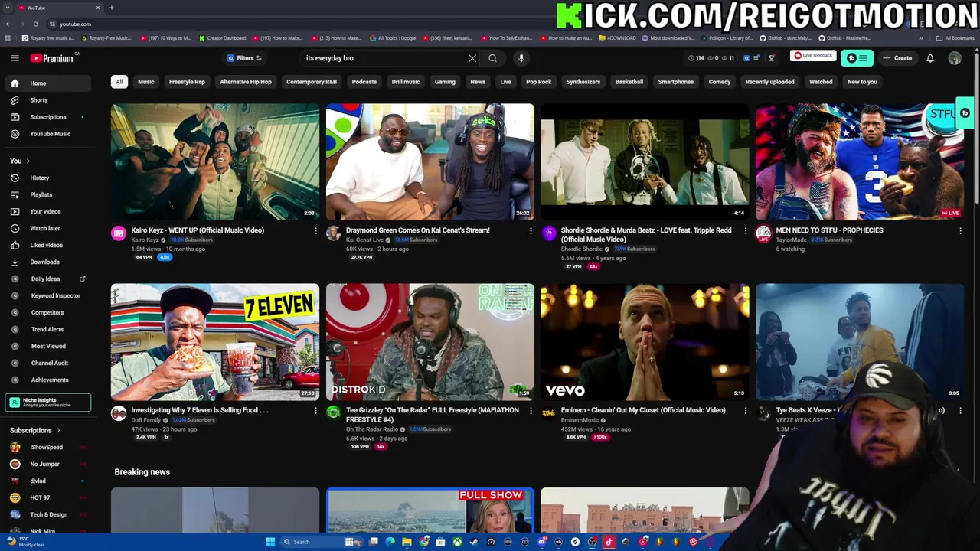Select the Podcasts chip

pyautogui.click(x=364, y=82)
